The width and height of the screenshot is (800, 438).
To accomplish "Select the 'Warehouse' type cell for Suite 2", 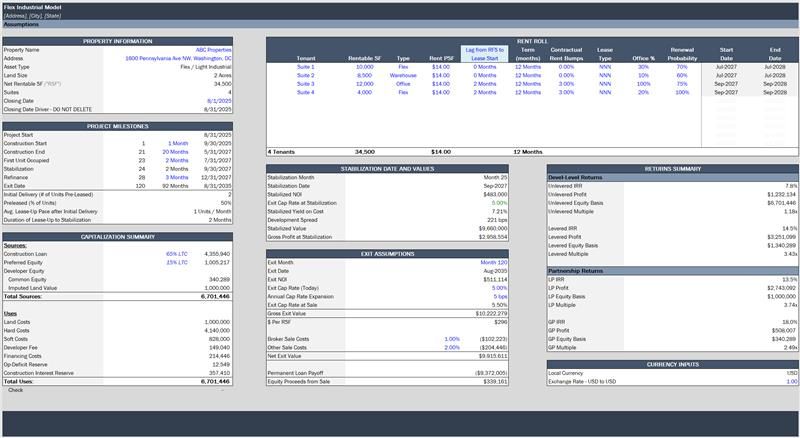I will tap(403, 76).
